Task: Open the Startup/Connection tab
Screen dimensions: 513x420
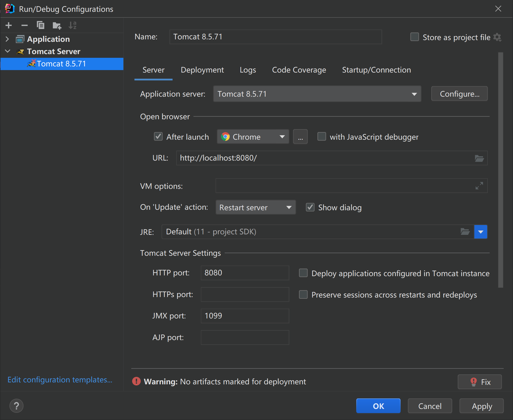Action: tap(376, 70)
